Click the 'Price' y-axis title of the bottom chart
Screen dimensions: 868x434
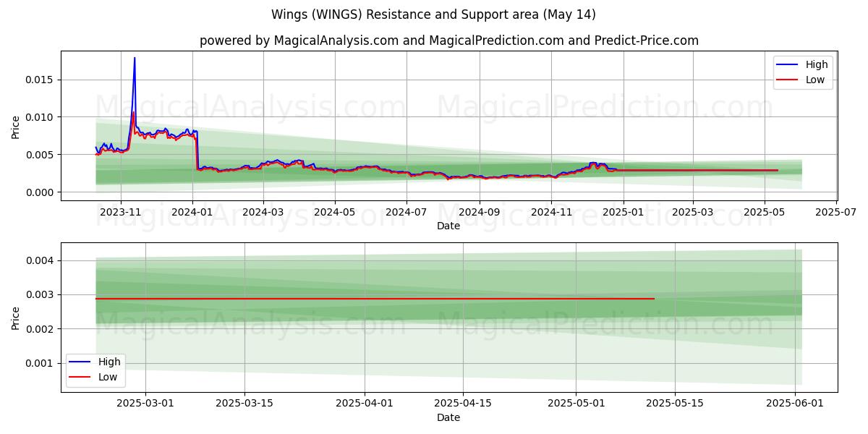(x=16, y=318)
